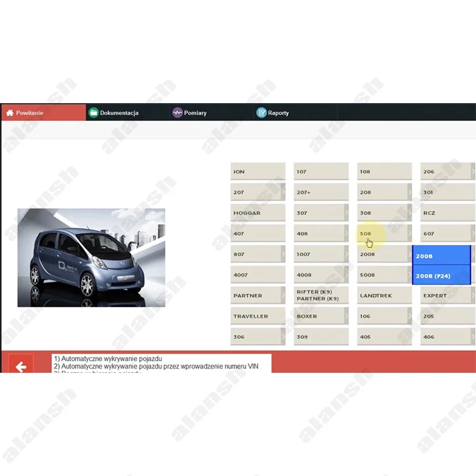Select the 405 model button

point(385,336)
